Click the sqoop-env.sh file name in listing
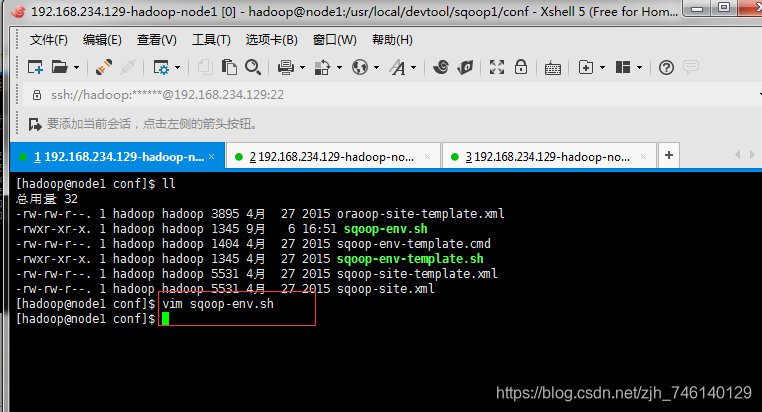The image size is (762, 412). (386, 229)
